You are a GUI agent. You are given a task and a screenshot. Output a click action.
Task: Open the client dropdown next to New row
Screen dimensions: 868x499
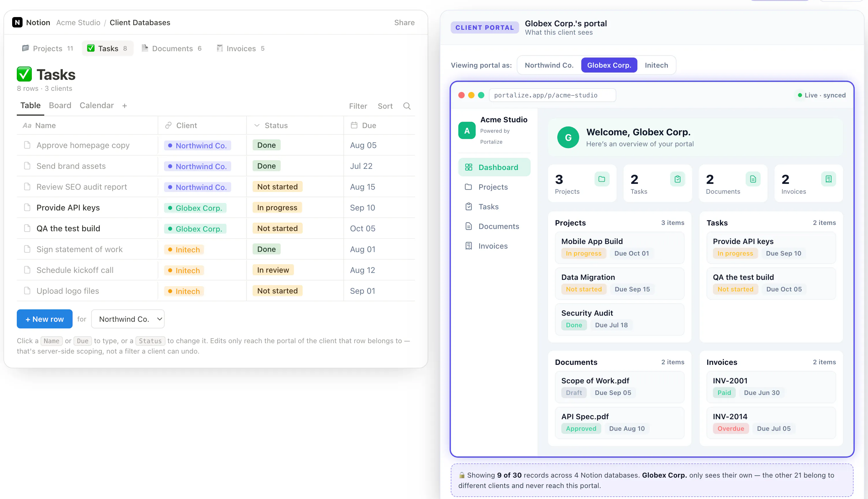coord(128,319)
